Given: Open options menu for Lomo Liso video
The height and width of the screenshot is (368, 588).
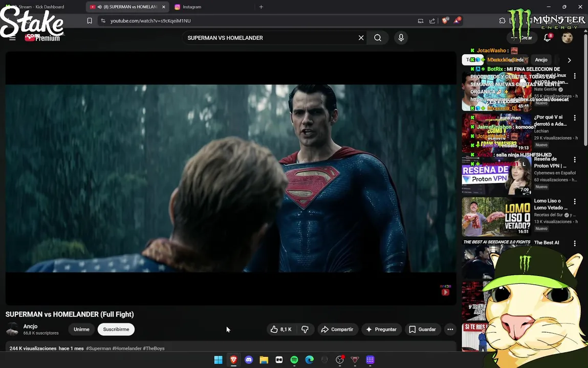Looking at the screenshot, I should point(575,202).
